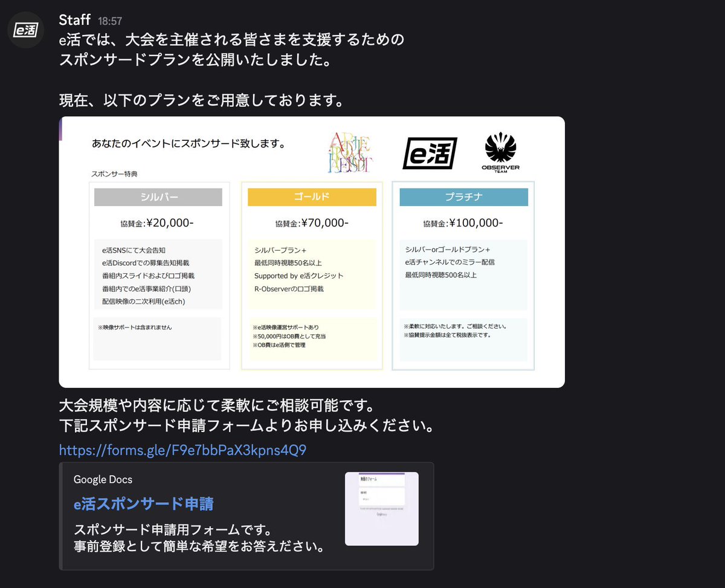Open the sponsor plan image attachment
Image resolution: width=725 pixels, height=588 pixels.
[312, 252]
